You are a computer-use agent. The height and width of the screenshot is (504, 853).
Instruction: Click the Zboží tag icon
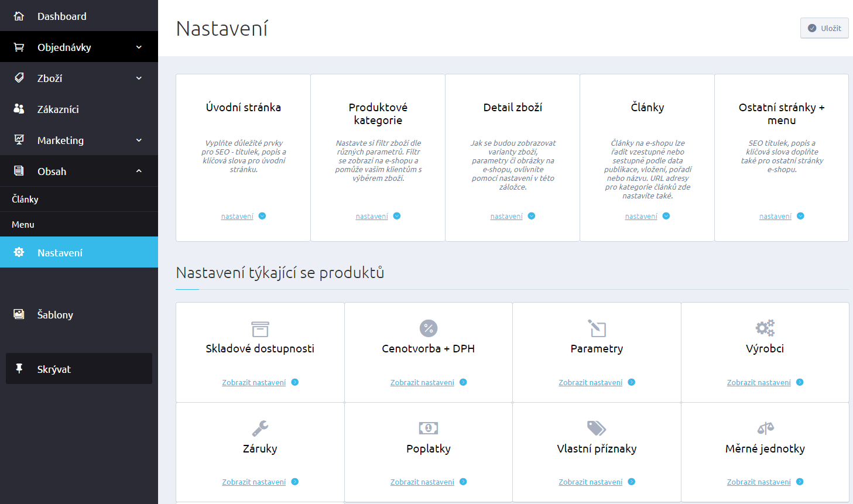point(19,78)
